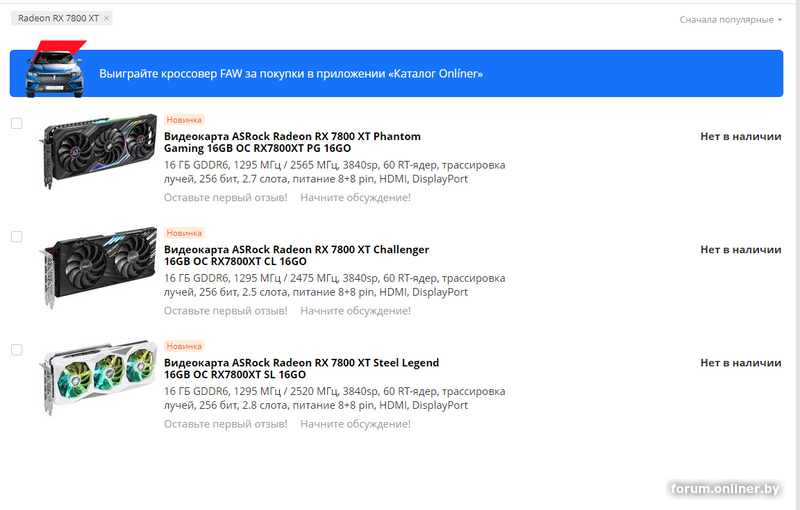Click 'Нет в наличии' for Phantom Gaming
800x510 pixels.
741,137
